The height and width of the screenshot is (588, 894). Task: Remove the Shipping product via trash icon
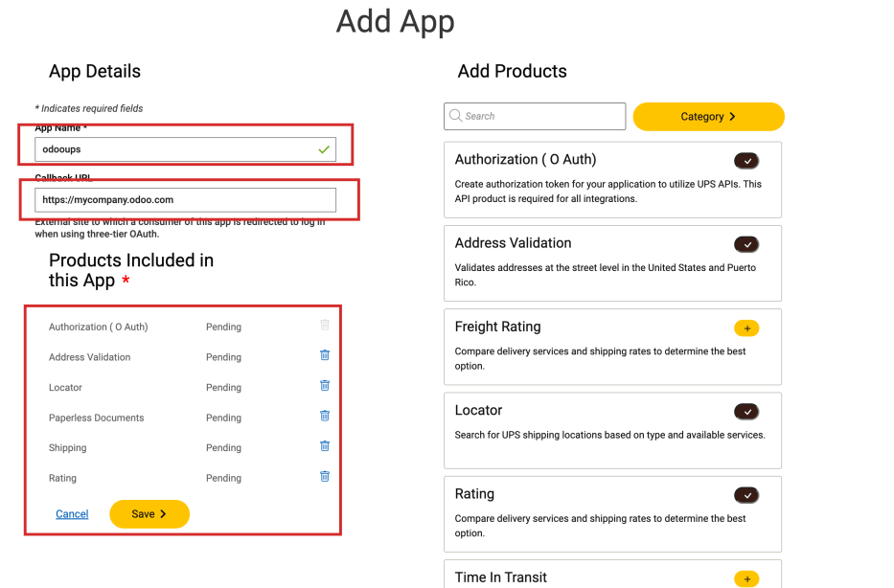pos(324,445)
